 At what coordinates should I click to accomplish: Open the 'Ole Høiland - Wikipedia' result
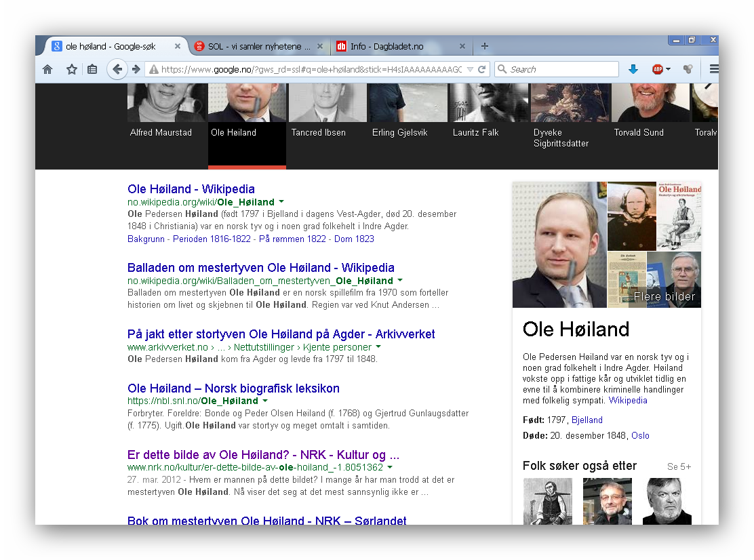click(x=191, y=189)
